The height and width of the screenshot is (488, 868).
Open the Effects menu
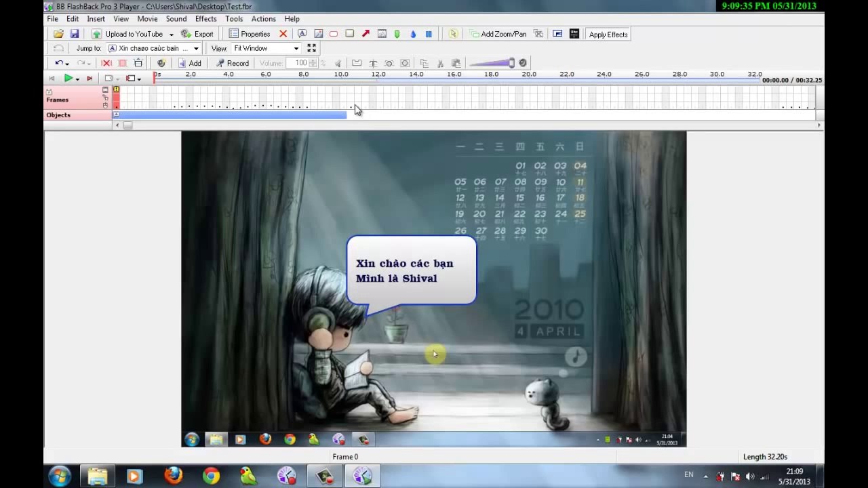coord(205,19)
